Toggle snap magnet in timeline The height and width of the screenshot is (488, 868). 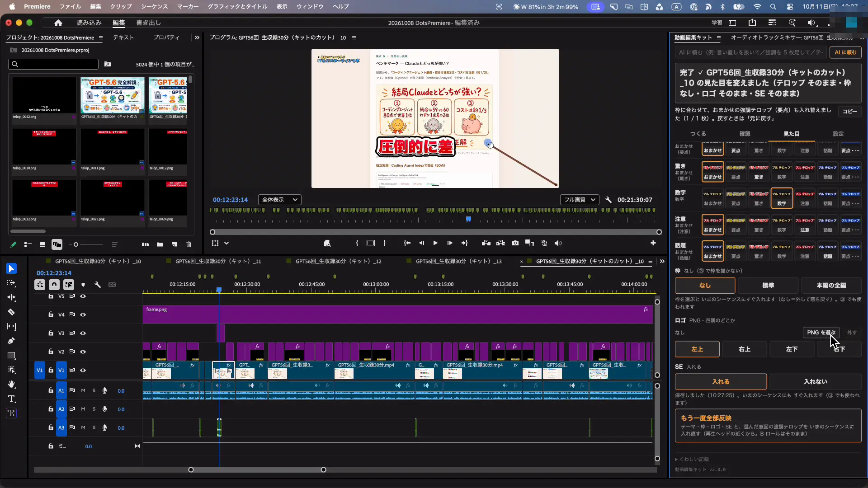[54, 285]
